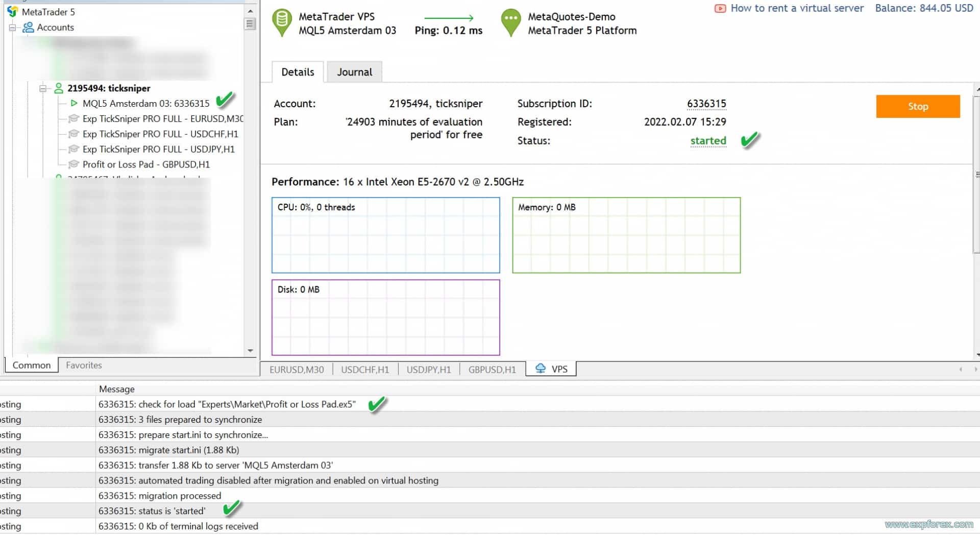Click the navigator scrollbar down arrow
The image size is (980, 535).
click(x=250, y=351)
